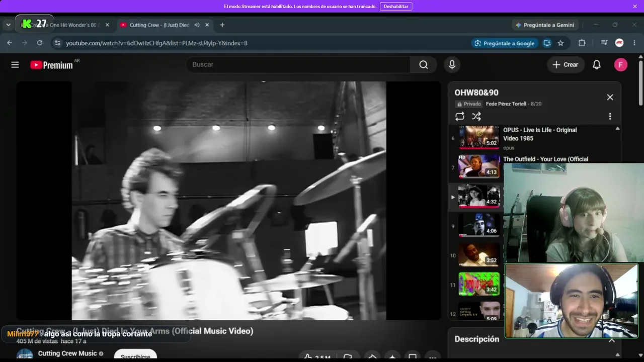644x362 pixels.
Task: Play The Outfield Your Love thumbnail
Action: (x=479, y=166)
